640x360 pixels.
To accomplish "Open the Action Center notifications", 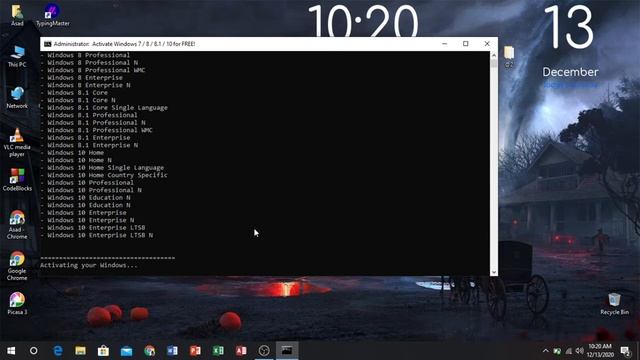I will [625, 351].
